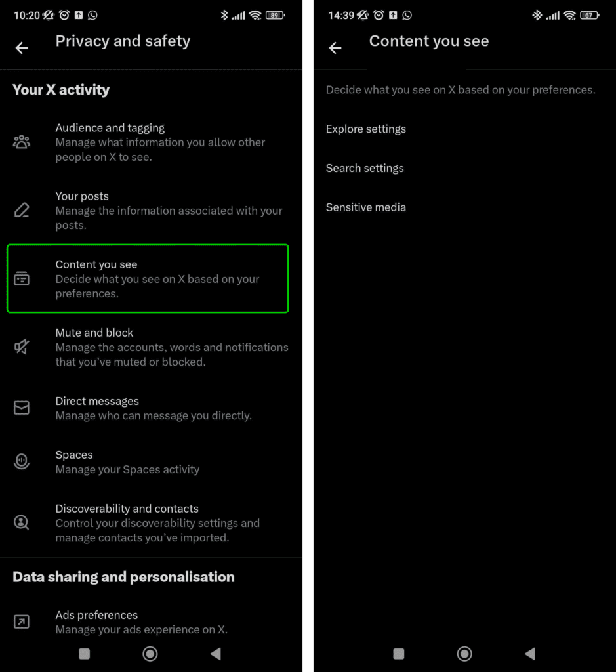Open Sensitive media settings
616x672 pixels.
[x=366, y=207]
